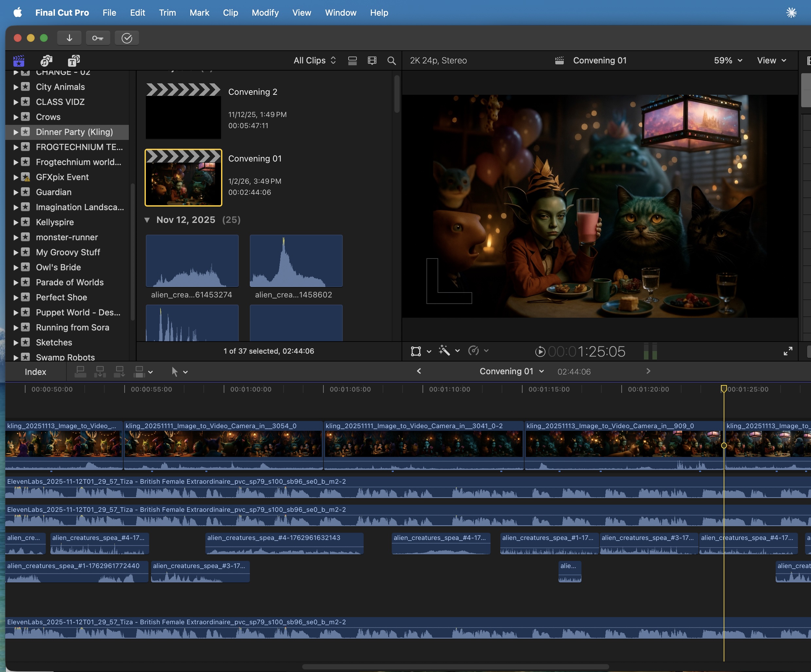Image resolution: width=811 pixels, height=672 pixels.
Task: Open the clip appearance filmstrip options
Action: pos(372,60)
